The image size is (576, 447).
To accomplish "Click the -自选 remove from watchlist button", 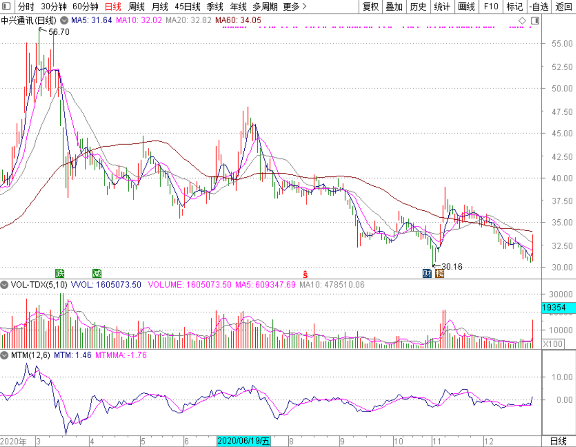I will point(539,7).
